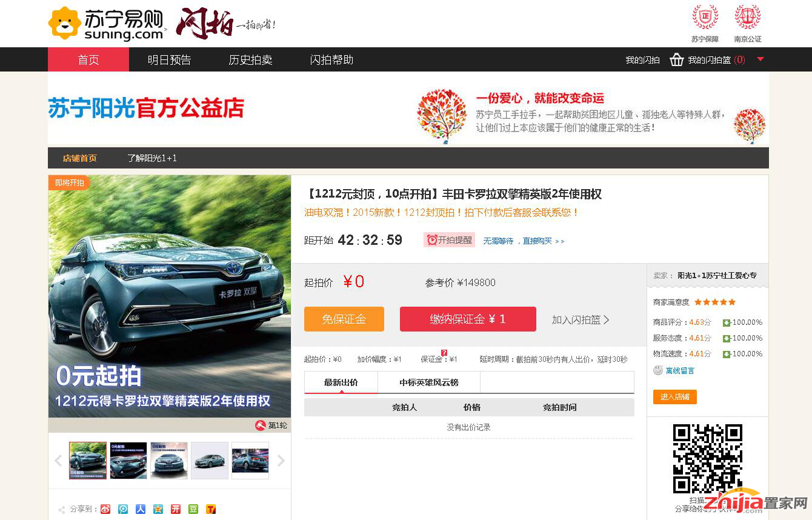
Task: Click the QR code image
Action: [708, 459]
